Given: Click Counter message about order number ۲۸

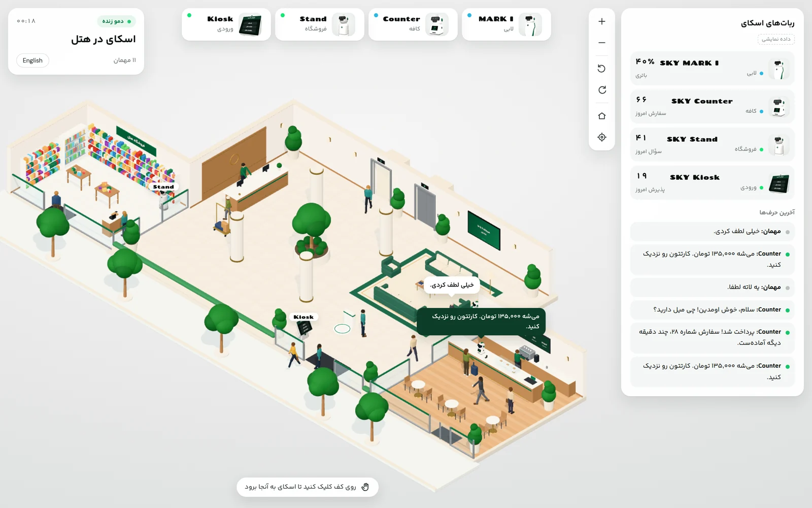Looking at the screenshot, I should pos(713,337).
